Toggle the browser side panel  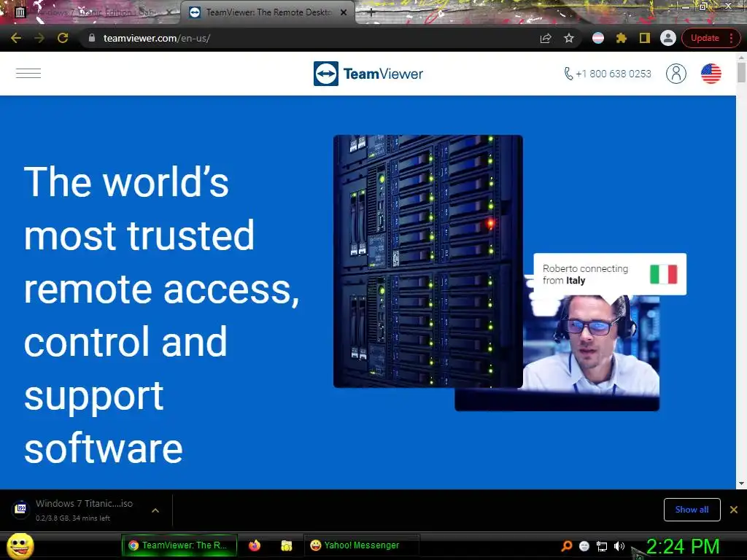645,38
